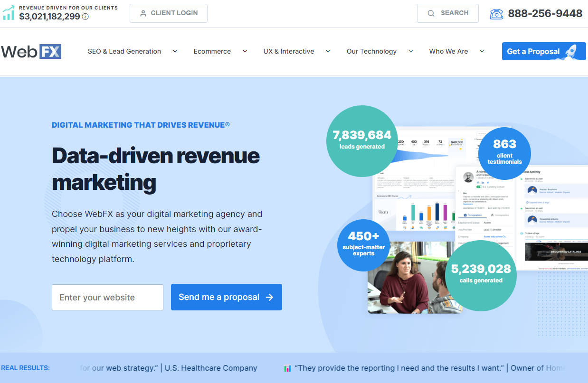Click the green revenue chart icon
Screen dimensions: 588x383
point(8,13)
